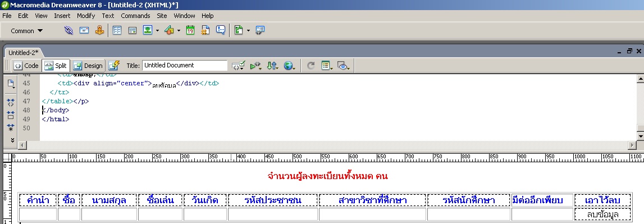Click the code pane left scroll arrow
The image size is (644, 224).
(22, 145)
